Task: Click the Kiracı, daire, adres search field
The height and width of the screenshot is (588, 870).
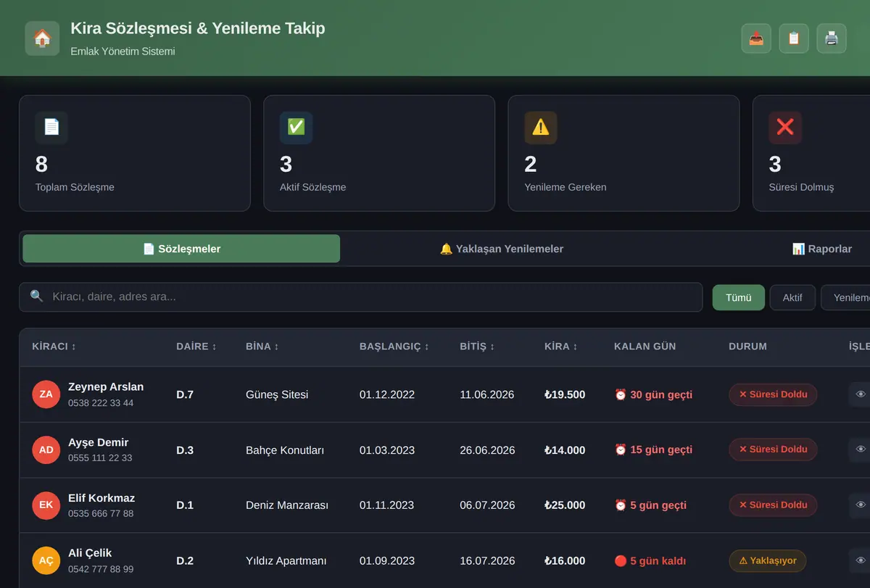Action: [361, 297]
